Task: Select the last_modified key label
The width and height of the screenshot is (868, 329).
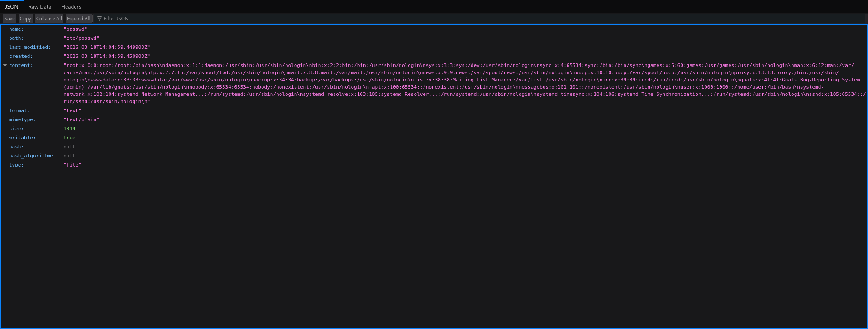Action: (30, 47)
